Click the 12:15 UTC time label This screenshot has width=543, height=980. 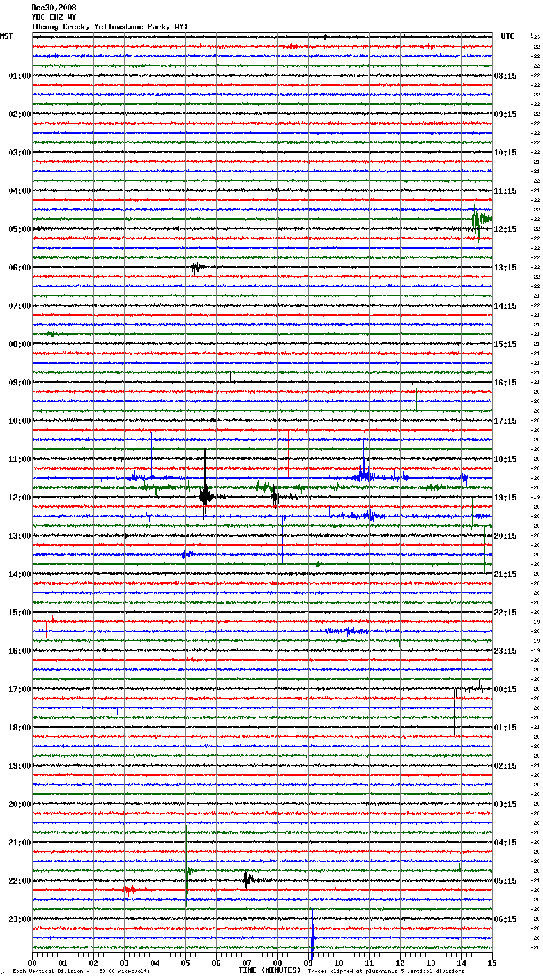(x=505, y=229)
